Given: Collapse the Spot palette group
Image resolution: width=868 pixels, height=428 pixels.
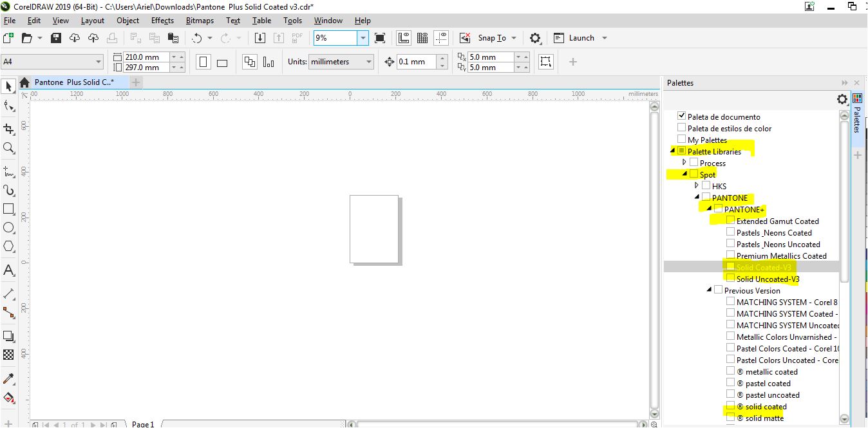Looking at the screenshot, I should coord(685,174).
